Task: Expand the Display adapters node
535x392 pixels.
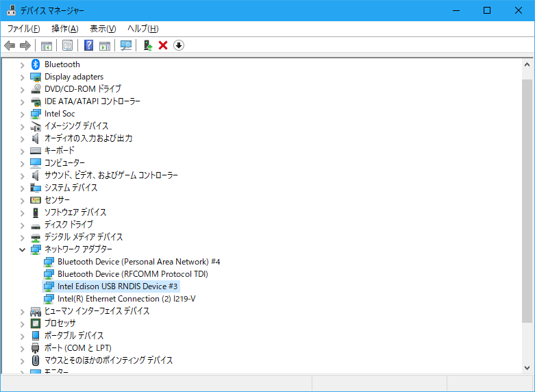Action: coord(22,77)
